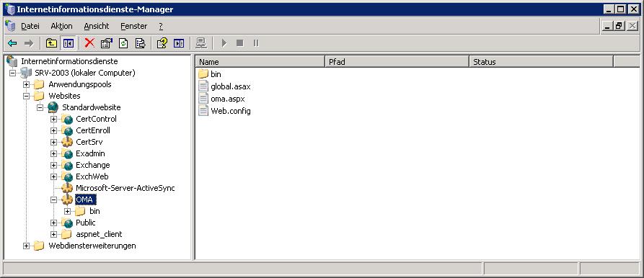Expand the aspnet_client node
The height and width of the screenshot is (278, 644).
[53, 235]
